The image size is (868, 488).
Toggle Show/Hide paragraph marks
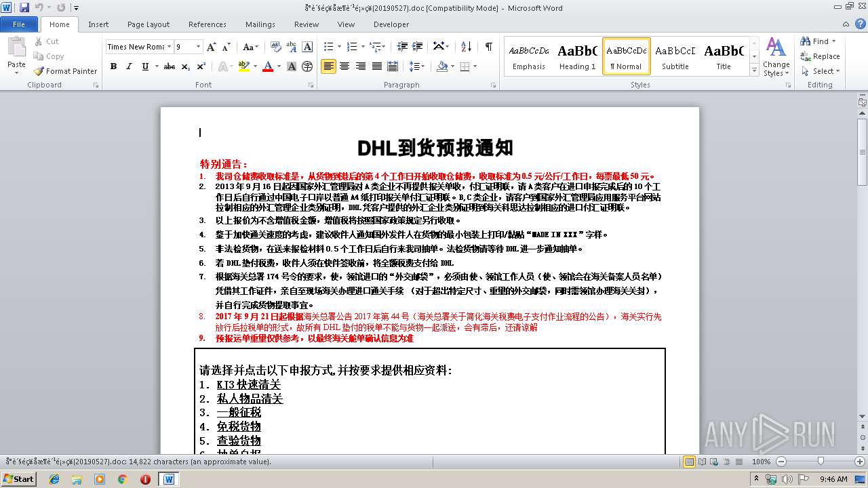point(488,47)
